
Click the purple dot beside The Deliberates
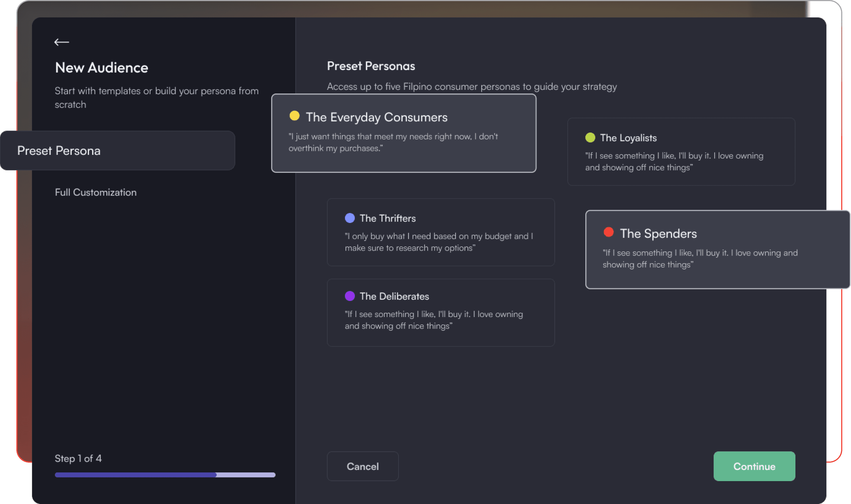click(350, 296)
